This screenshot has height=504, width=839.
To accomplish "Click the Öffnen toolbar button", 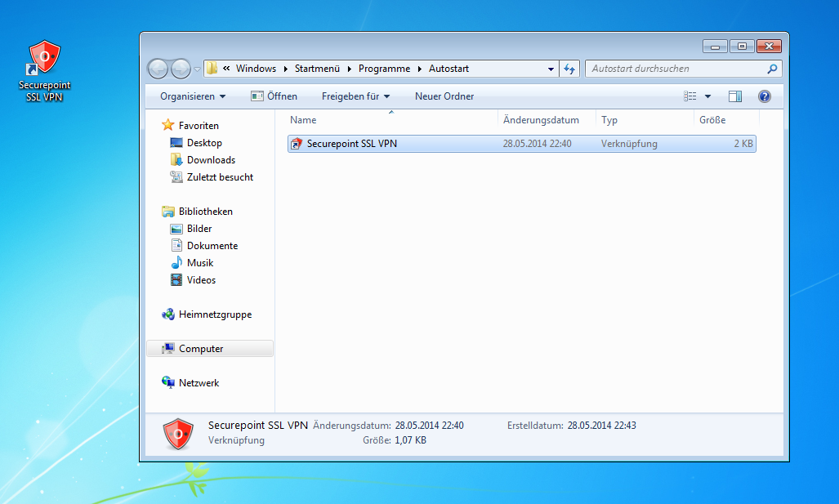I will (274, 96).
